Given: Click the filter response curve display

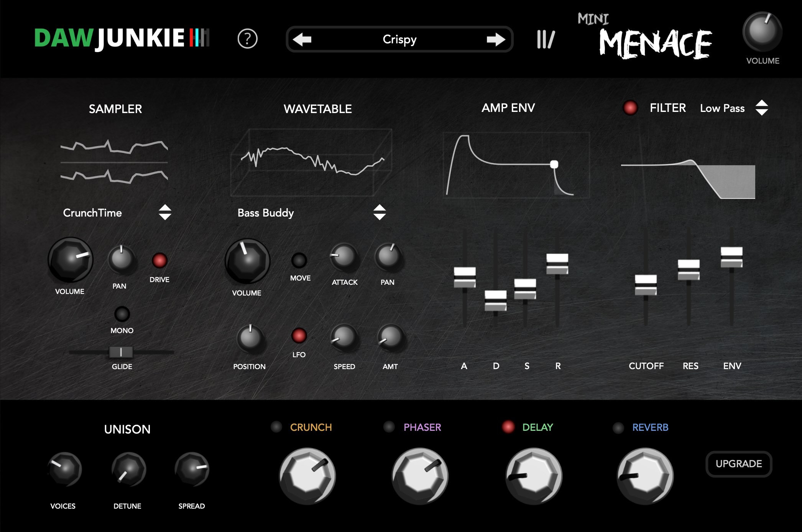Looking at the screenshot, I should tap(688, 179).
